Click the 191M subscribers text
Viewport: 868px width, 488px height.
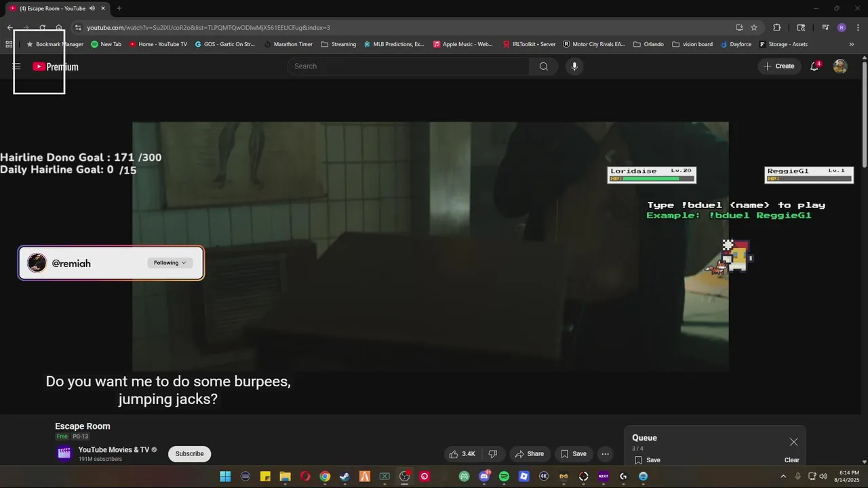[100, 460]
